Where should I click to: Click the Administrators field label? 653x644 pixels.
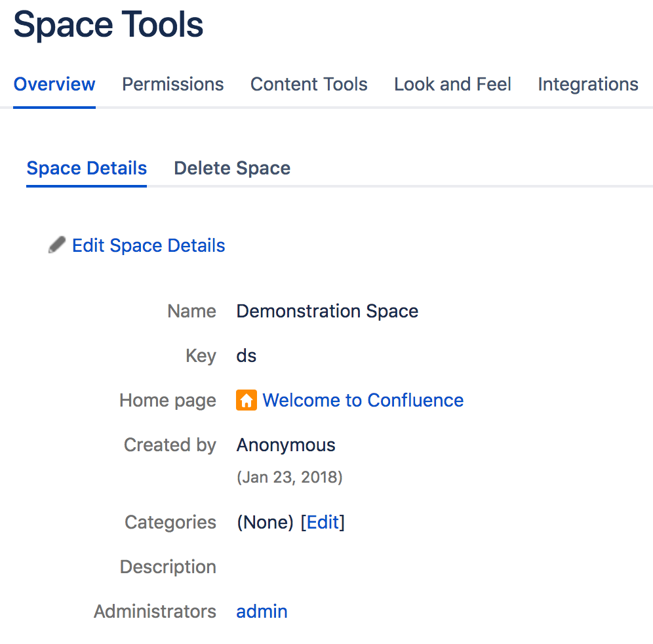(155, 611)
